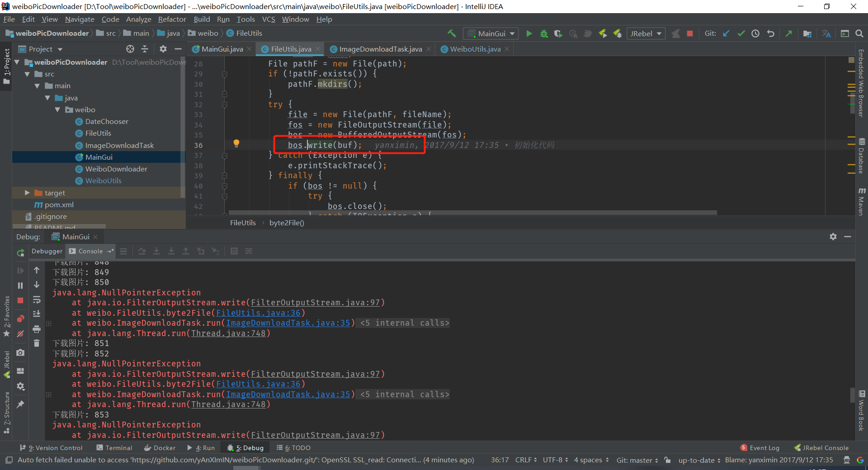This screenshot has height=470, width=868.
Task: Open the Refactor menu
Action: click(172, 19)
